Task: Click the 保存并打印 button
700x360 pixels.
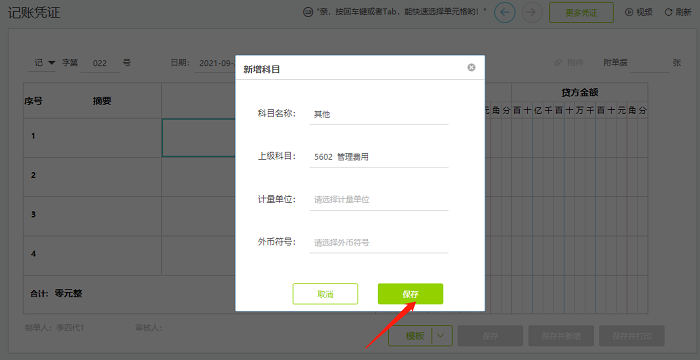Action: (x=632, y=336)
